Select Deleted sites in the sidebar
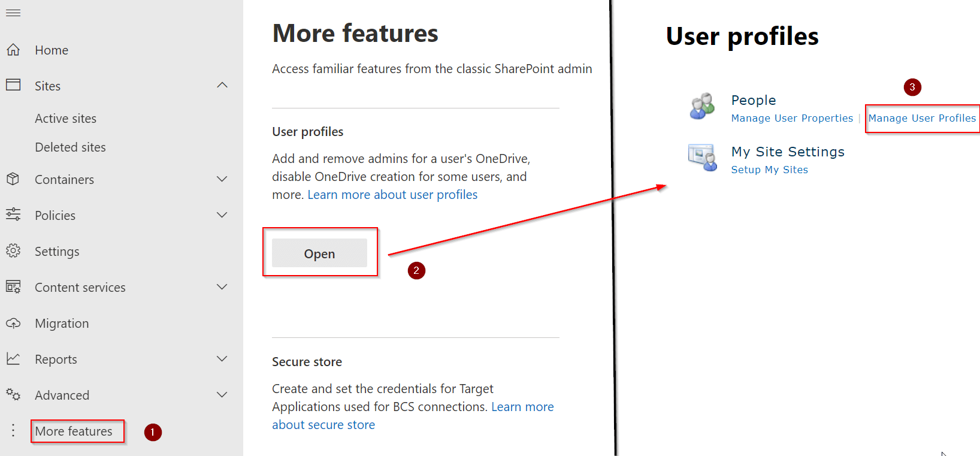This screenshot has width=980, height=456. [x=70, y=147]
